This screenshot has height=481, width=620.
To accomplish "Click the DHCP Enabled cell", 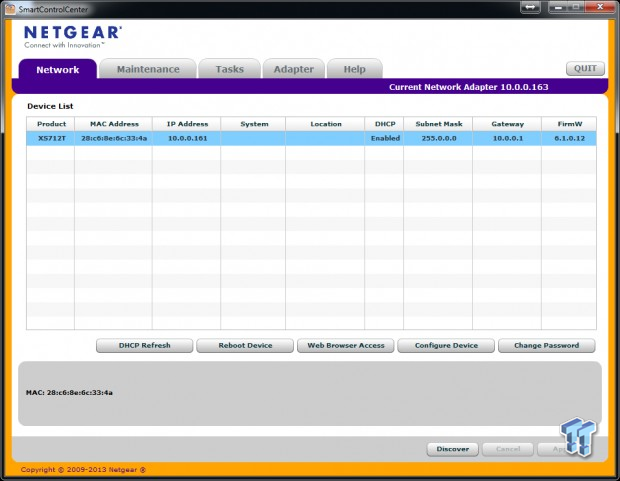I will (384, 138).
